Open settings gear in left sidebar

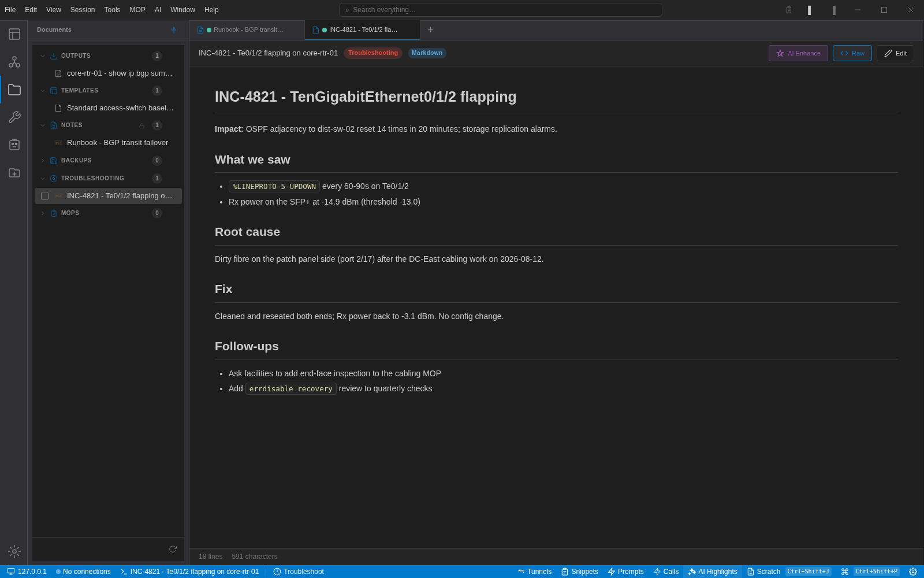(14, 551)
